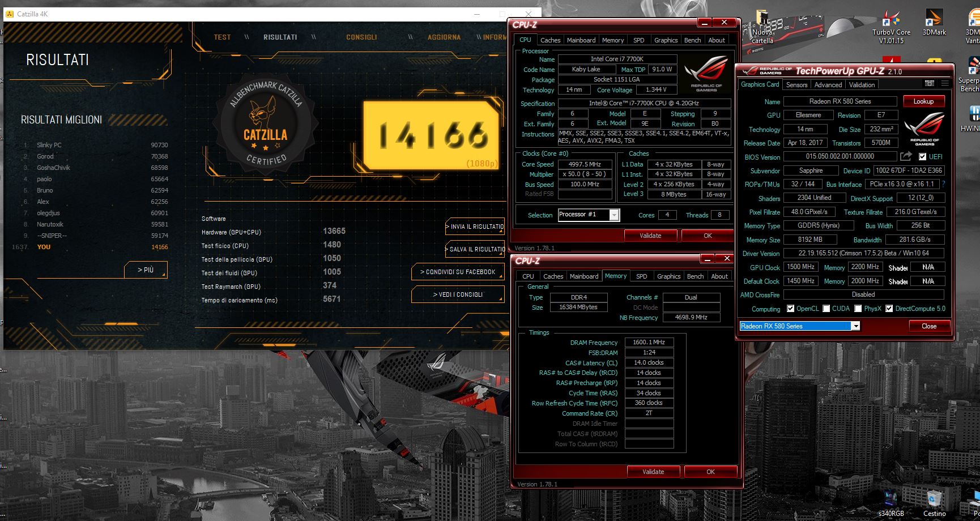This screenshot has width=980, height=521.
Task: Click the GoshaChivik leaderboard entry
Action: (x=95, y=168)
